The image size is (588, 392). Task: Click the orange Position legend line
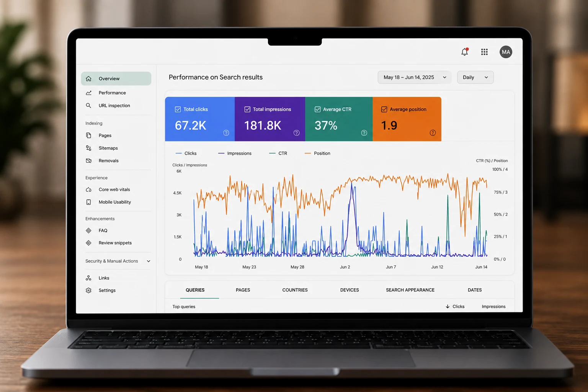308,153
